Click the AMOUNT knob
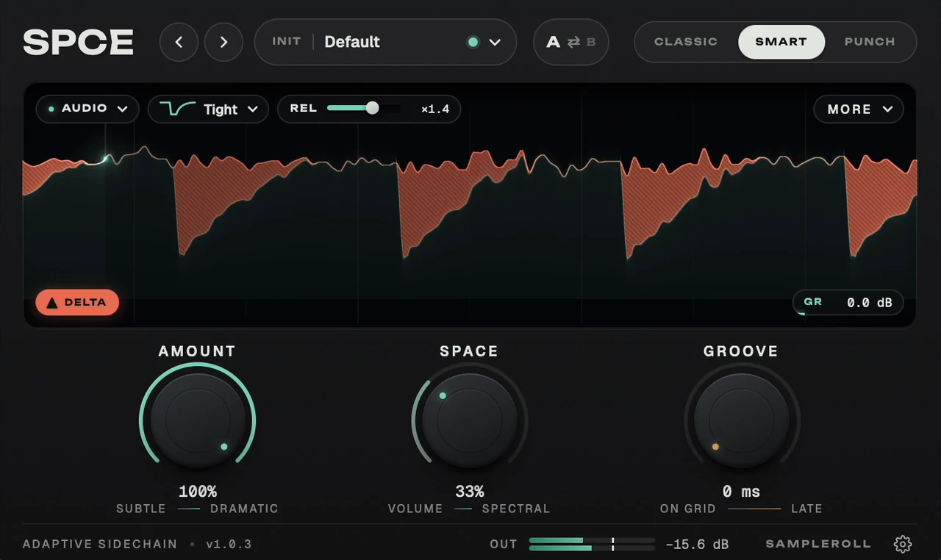The height and width of the screenshot is (560, 941). pos(198,420)
